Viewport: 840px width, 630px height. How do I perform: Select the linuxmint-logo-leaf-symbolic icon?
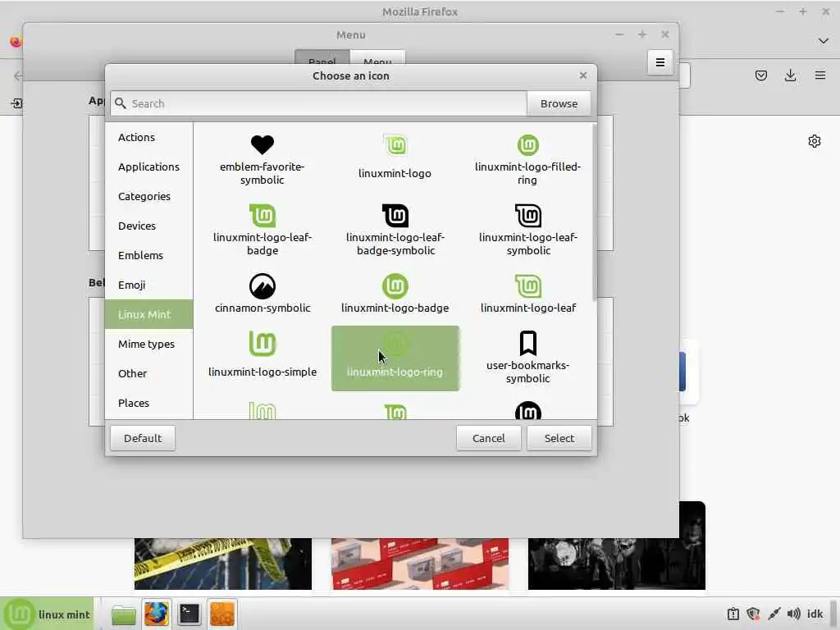528,216
